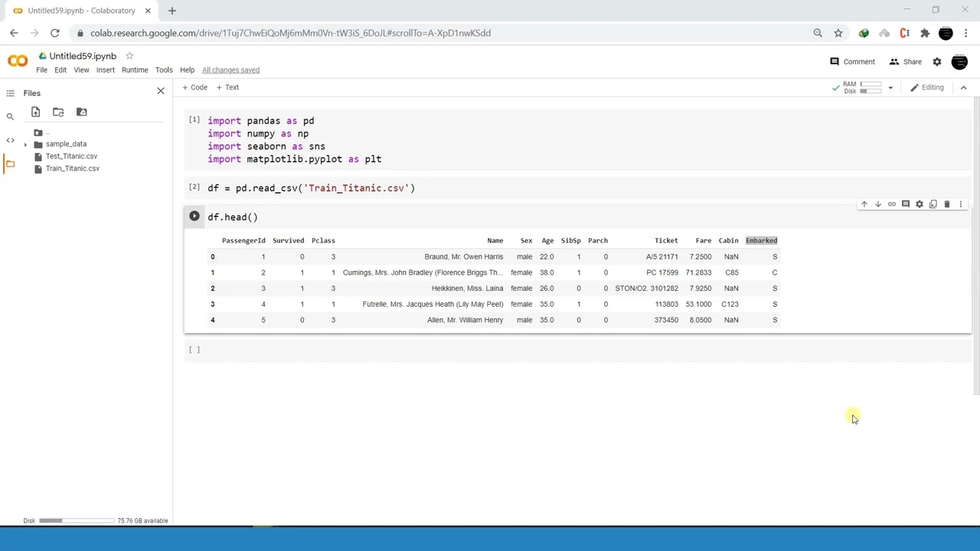Select Test_Titanic.csv file
The width and height of the screenshot is (980, 551).
pyautogui.click(x=71, y=156)
